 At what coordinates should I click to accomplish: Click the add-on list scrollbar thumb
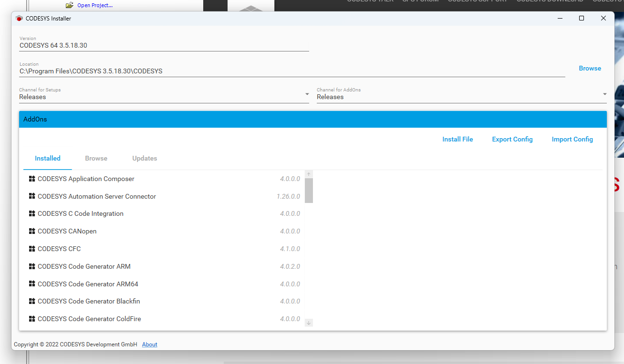[x=309, y=191]
